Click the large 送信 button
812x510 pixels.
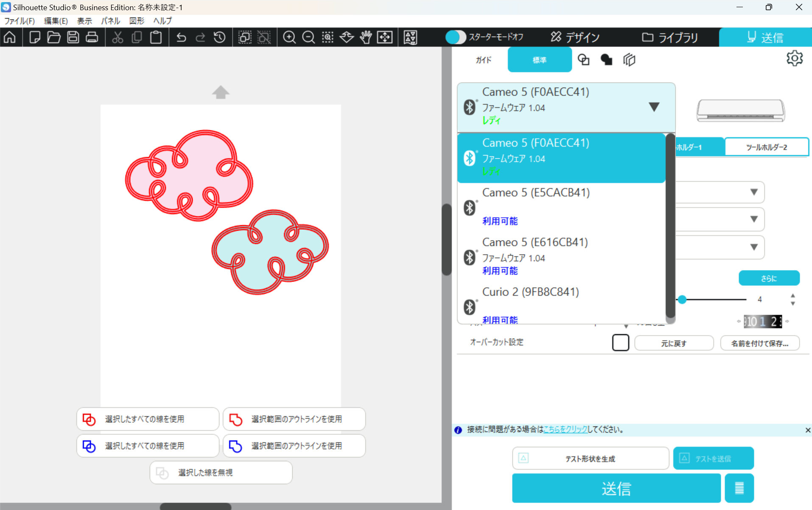click(616, 488)
